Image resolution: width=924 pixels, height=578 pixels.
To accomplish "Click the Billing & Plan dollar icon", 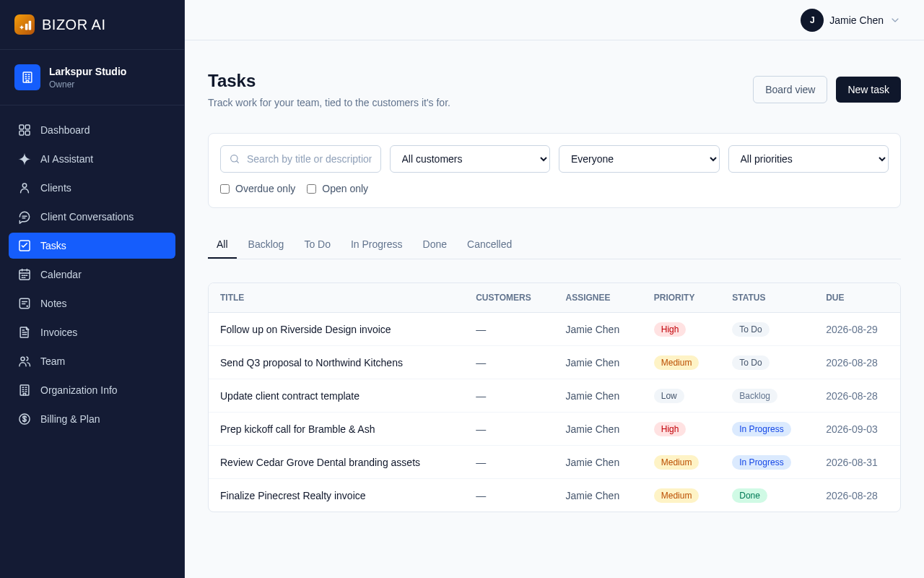I will tap(25, 419).
